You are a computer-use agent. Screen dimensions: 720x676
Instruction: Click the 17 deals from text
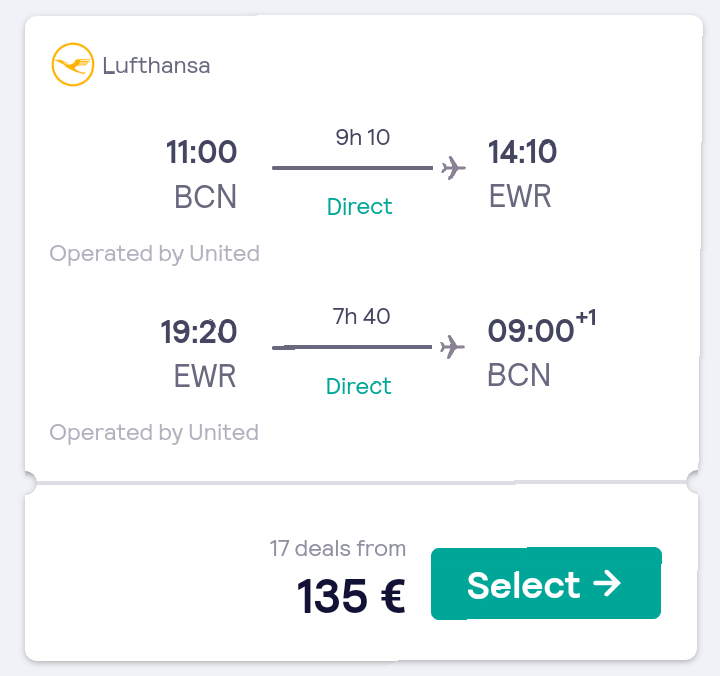click(x=338, y=548)
